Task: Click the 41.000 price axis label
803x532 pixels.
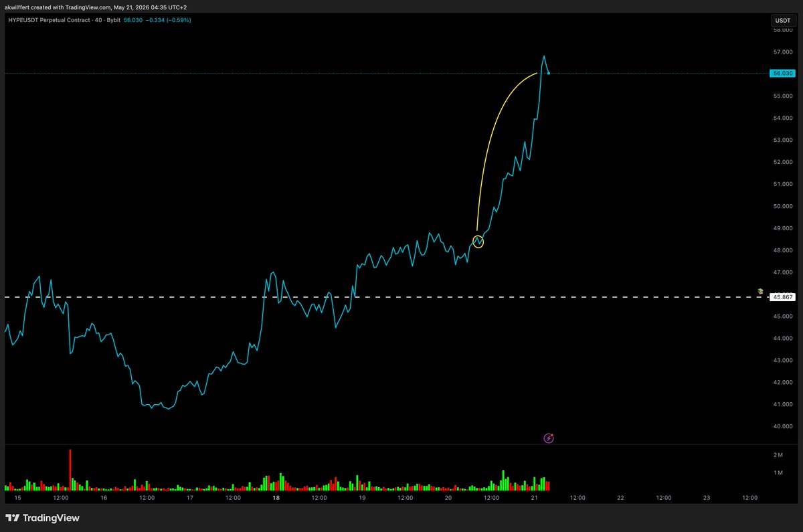Action: coord(782,405)
